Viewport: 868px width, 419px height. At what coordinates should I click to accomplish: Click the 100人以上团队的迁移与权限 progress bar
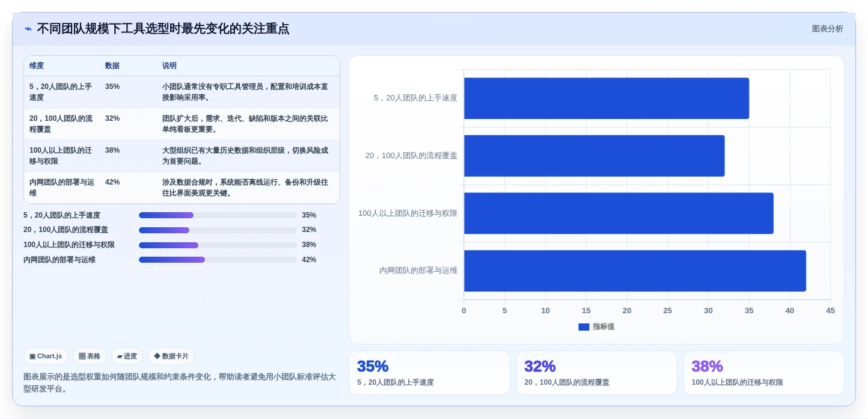218,245
